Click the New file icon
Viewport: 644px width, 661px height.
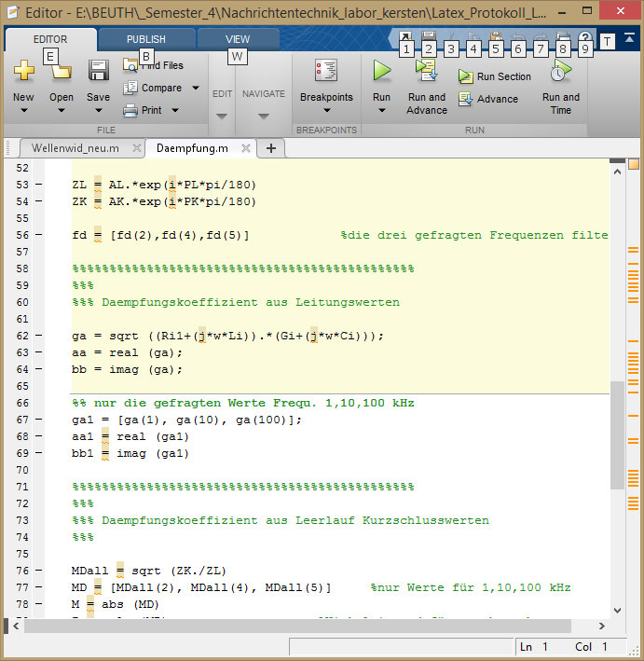tap(23, 71)
